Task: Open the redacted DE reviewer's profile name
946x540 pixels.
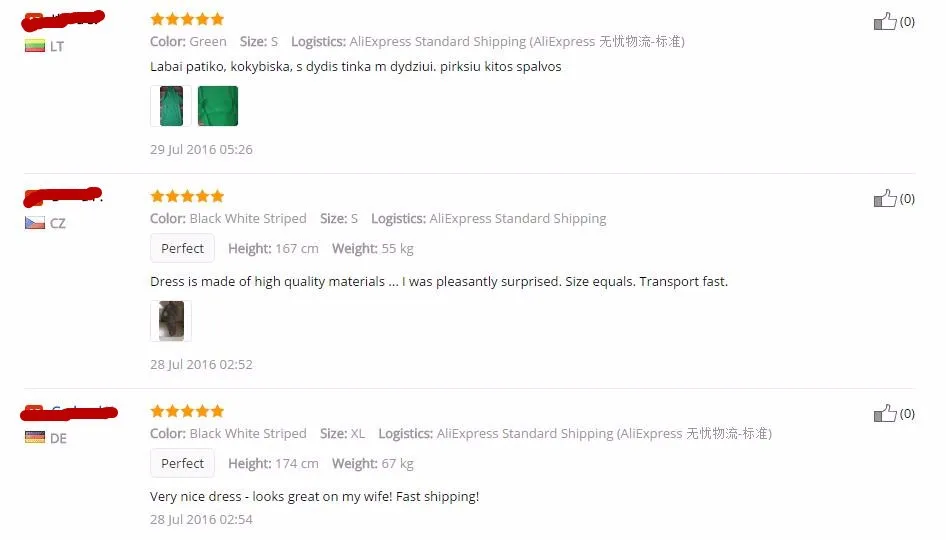Action: [69, 413]
